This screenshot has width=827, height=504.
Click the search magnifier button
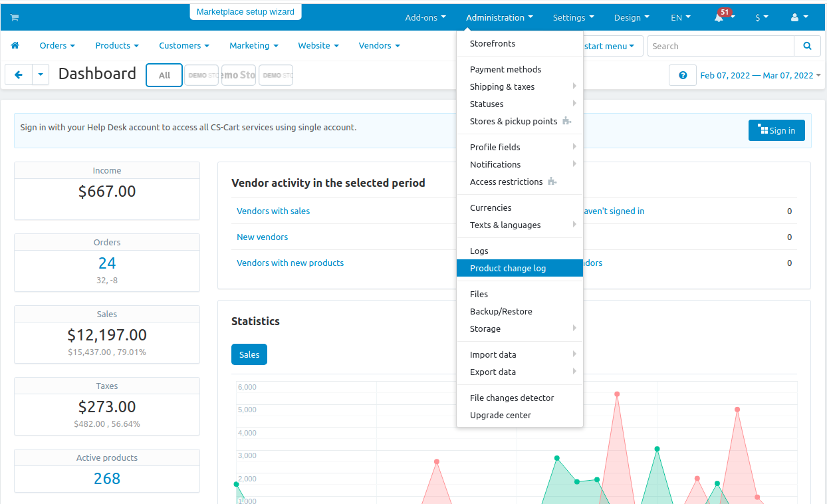[x=807, y=46]
